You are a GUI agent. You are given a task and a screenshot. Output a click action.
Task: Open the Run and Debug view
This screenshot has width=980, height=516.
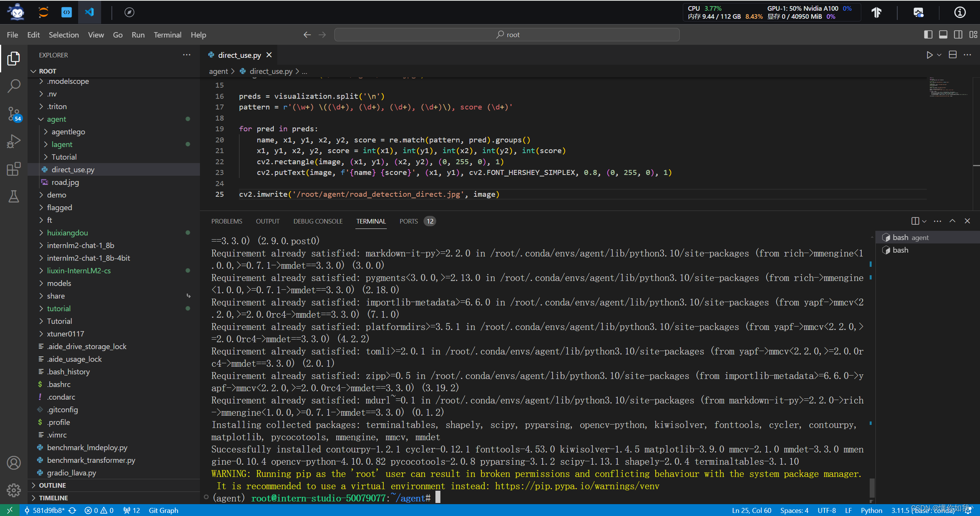14,141
